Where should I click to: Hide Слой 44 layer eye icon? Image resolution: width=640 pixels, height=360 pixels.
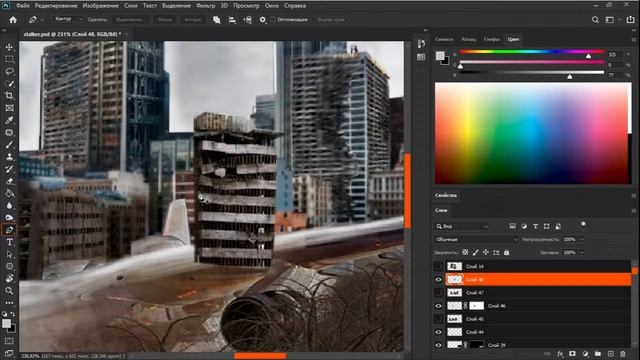click(438, 332)
